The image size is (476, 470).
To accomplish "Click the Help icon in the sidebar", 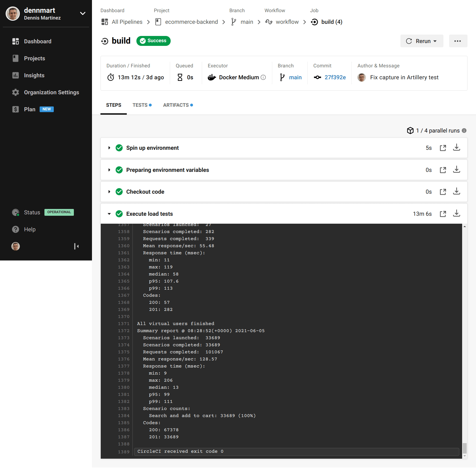I will click(15, 229).
